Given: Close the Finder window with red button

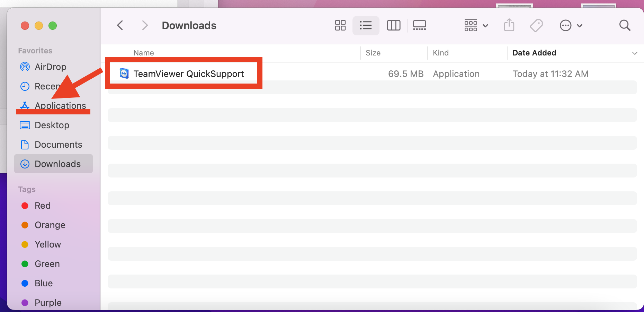Looking at the screenshot, I should point(25,26).
